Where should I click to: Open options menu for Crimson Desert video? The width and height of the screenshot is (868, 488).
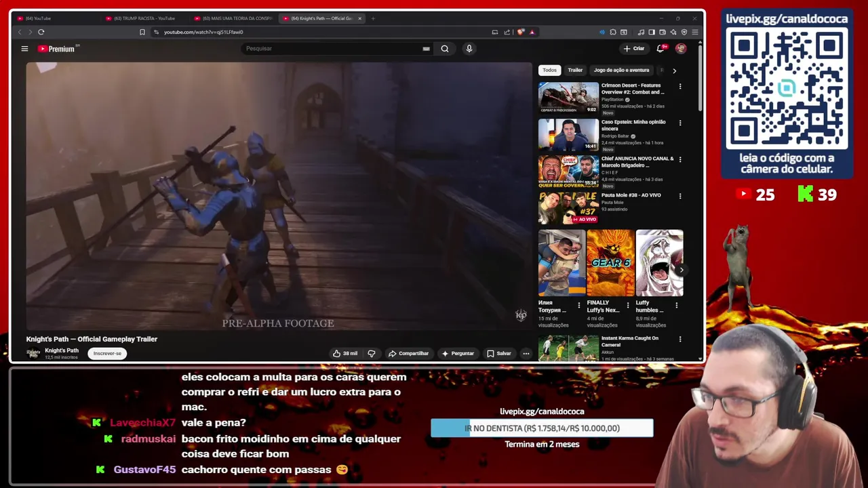coord(680,86)
